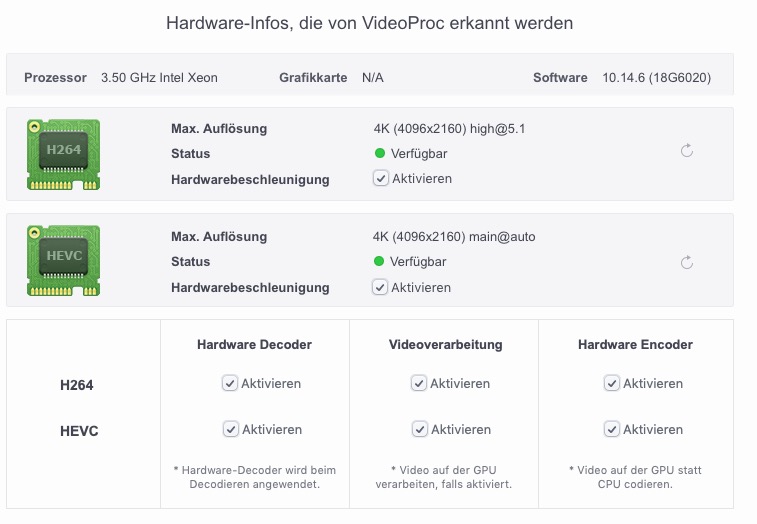Click the Grafikkarte N/A value
Screen dimensions: 757x524
click(373, 77)
